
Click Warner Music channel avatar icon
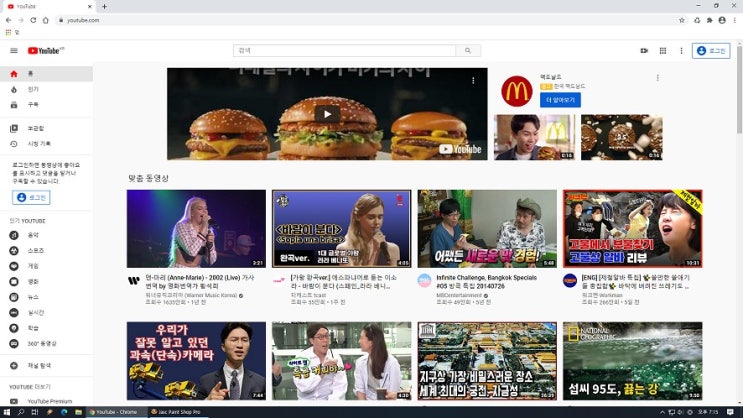(x=134, y=281)
